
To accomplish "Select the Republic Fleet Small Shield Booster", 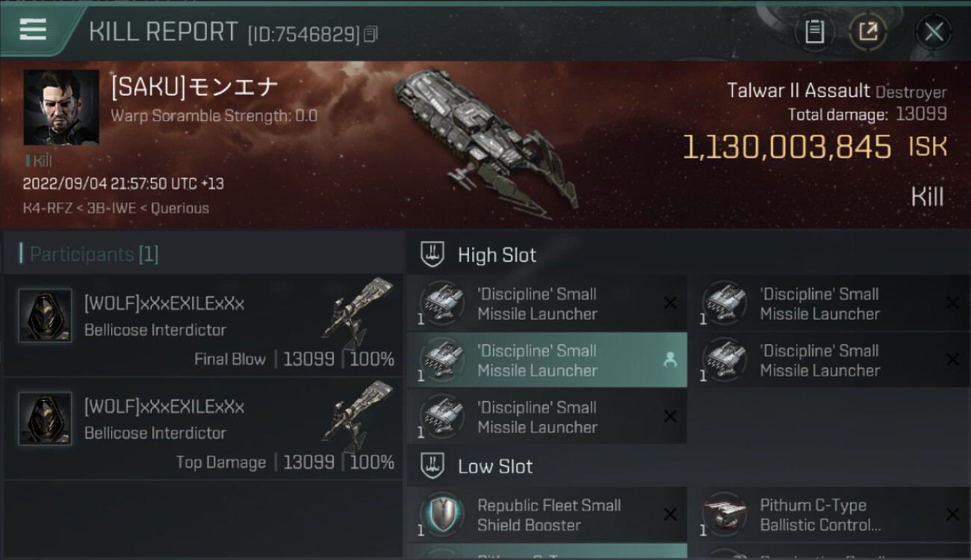I will coord(547,515).
